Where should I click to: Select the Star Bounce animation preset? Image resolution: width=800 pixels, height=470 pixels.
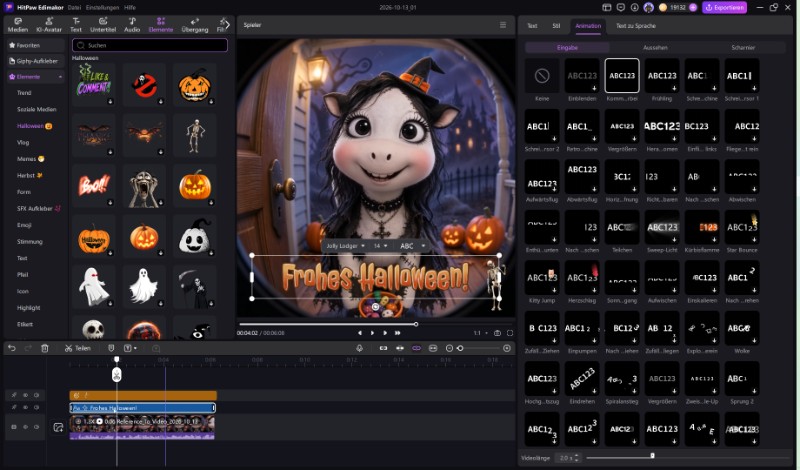(x=742, y=228)
